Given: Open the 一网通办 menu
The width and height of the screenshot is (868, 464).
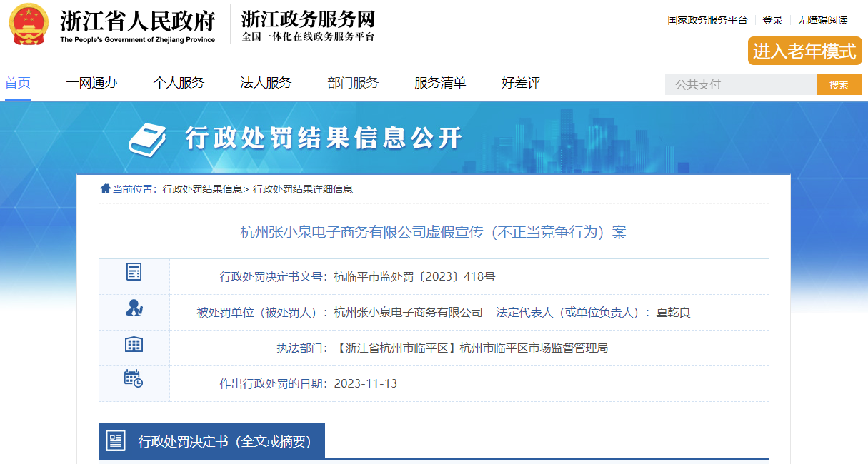Looking at the screenshot, I should click(91, 83).
